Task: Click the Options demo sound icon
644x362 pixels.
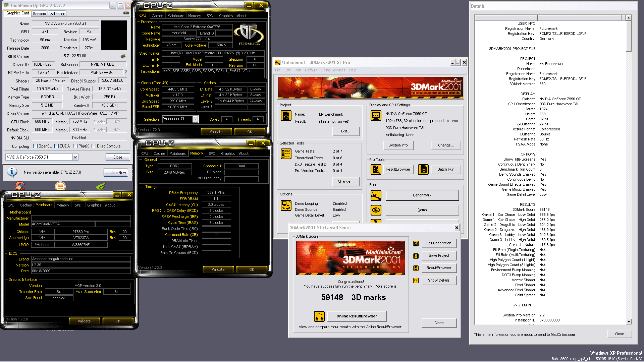Action: click(286, 205)
